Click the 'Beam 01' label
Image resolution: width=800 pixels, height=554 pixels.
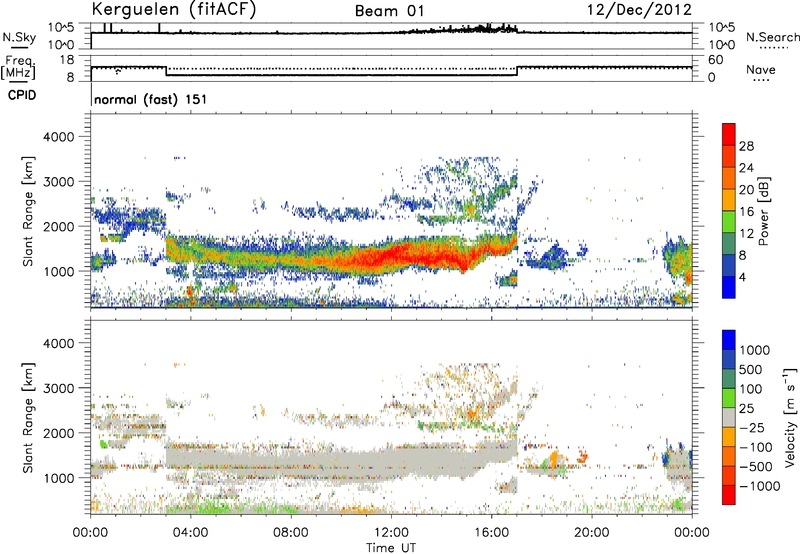point(389,11)
